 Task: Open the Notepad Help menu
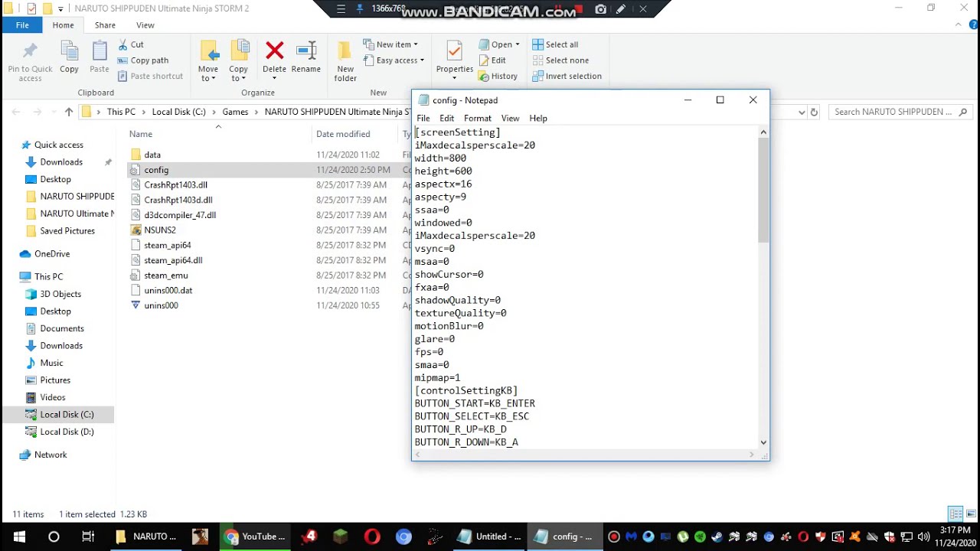pos(538,118)
